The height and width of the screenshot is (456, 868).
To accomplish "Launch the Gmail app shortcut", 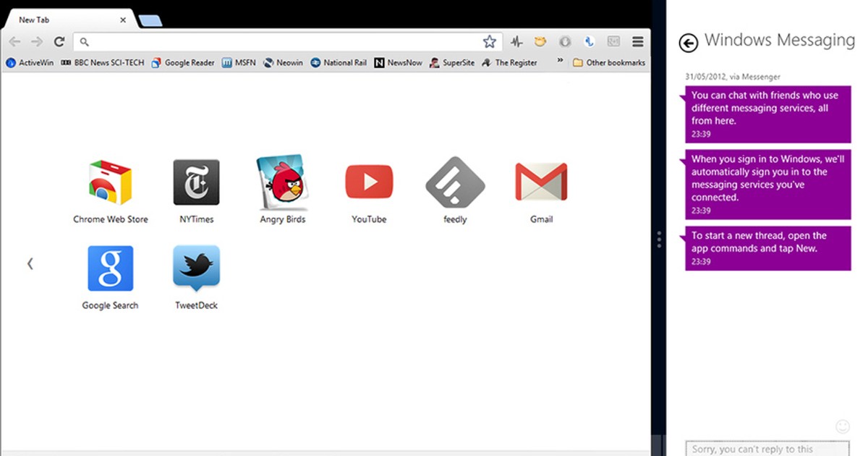I will point(541,181).
